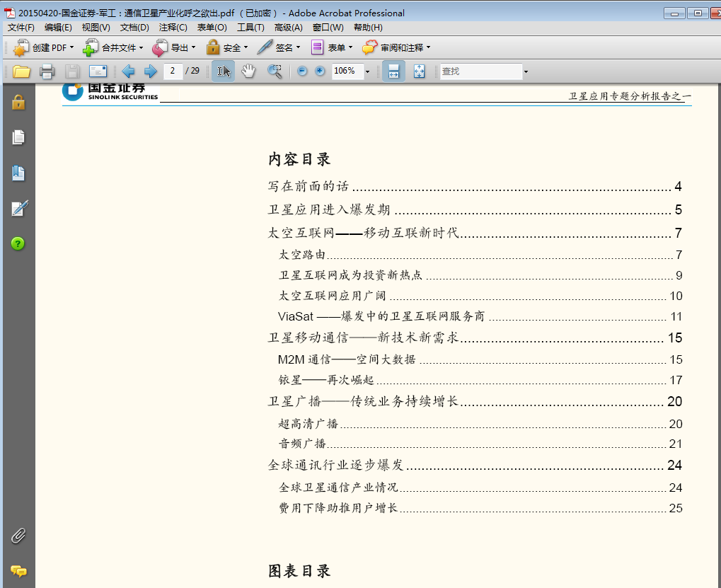Select the Marquee Zoom tool

(275, 71)
